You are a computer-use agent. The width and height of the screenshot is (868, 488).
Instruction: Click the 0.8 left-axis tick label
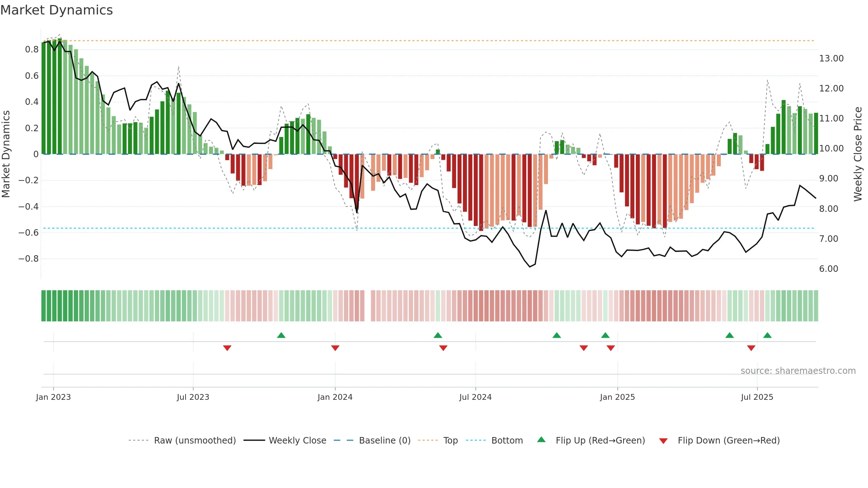[32, 49]
